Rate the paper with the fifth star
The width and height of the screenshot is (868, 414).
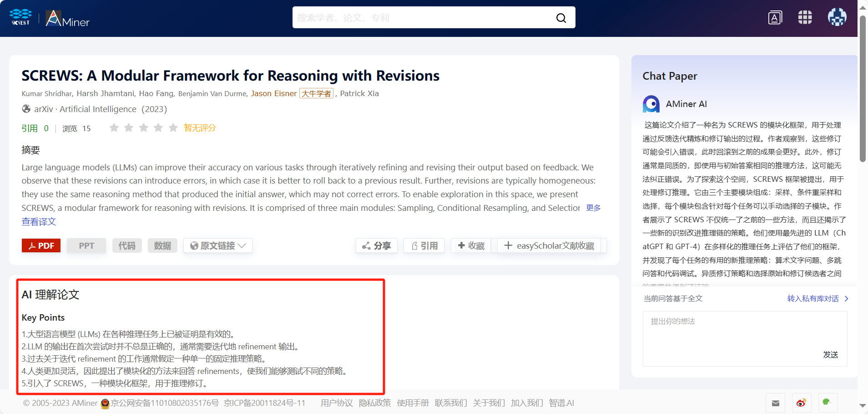(173, 128)
